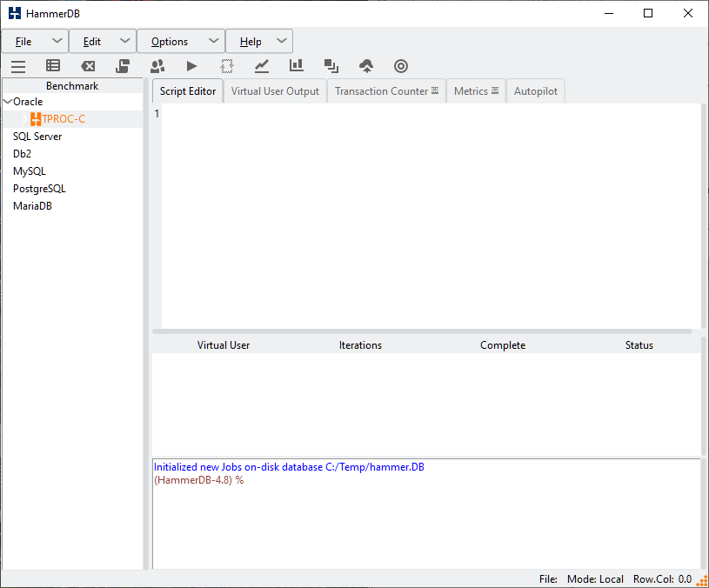Screen dimensions: 709x588
Task: Maximize the HammerDB window
Action: [648, 13]
